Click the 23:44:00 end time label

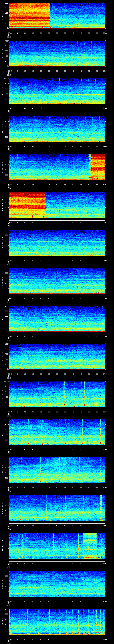[x=105, y=639]
